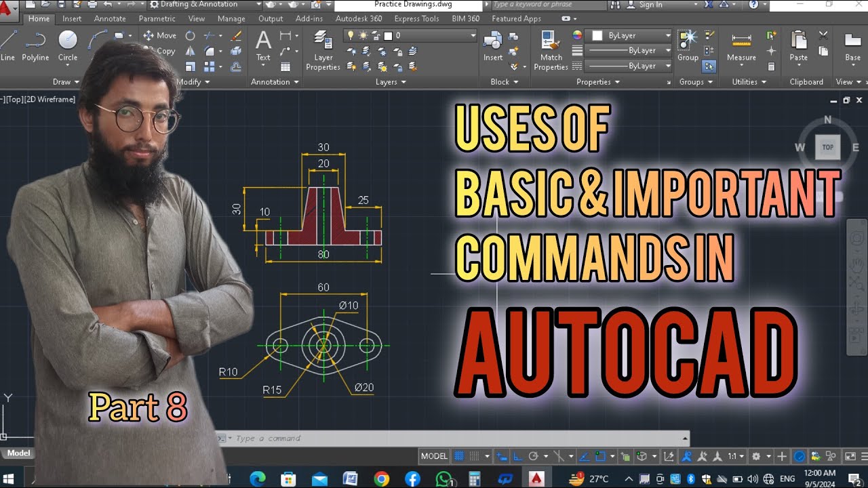
Task: Click the Insert block tool
Action: (x=493, y=45)
